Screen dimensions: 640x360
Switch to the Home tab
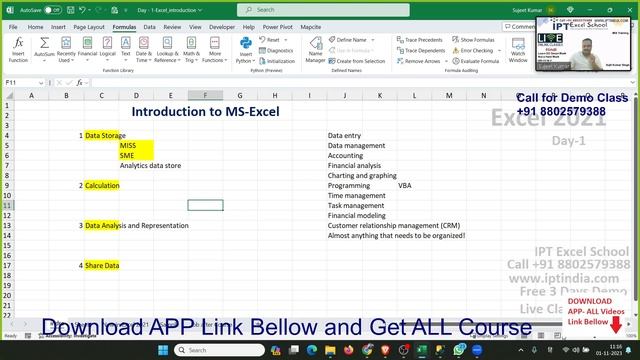pyautogui.click(x=36, y=27)
